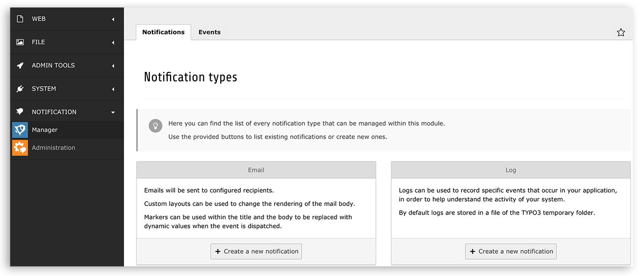Click the sentence starting 'Custom layouts can be used'
Viewport: 644px width, 276px height.
coord(250,204)
